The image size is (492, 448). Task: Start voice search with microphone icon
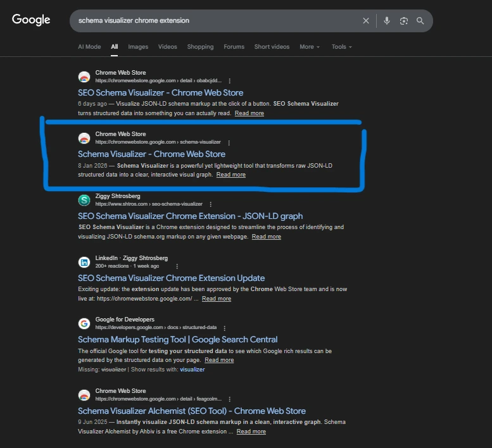(386, 21)
